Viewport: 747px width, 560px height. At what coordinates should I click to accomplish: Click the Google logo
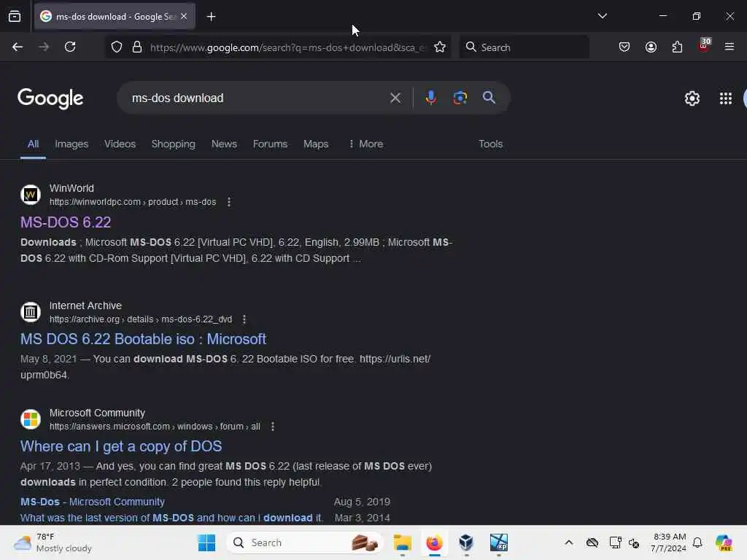click(x=50, y=98)
